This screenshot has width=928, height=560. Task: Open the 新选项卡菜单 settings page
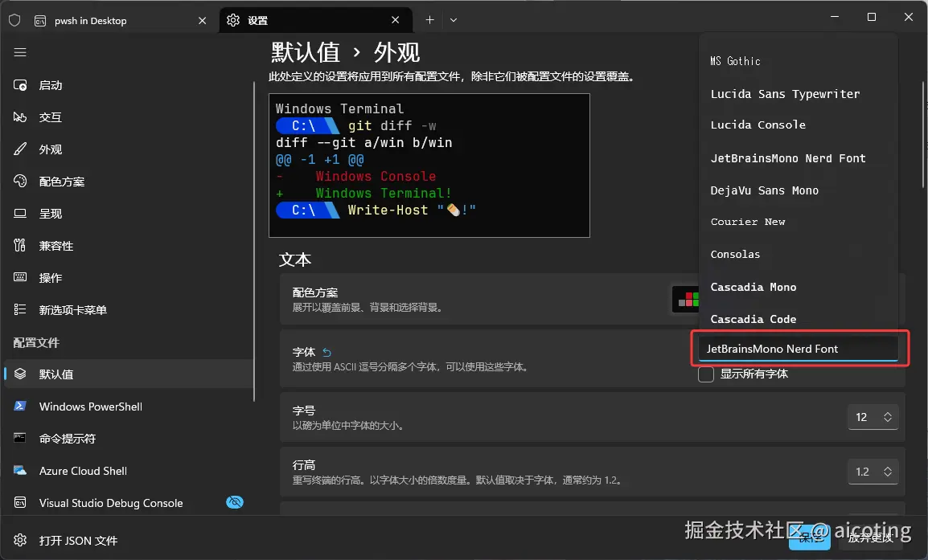[129, 310]
